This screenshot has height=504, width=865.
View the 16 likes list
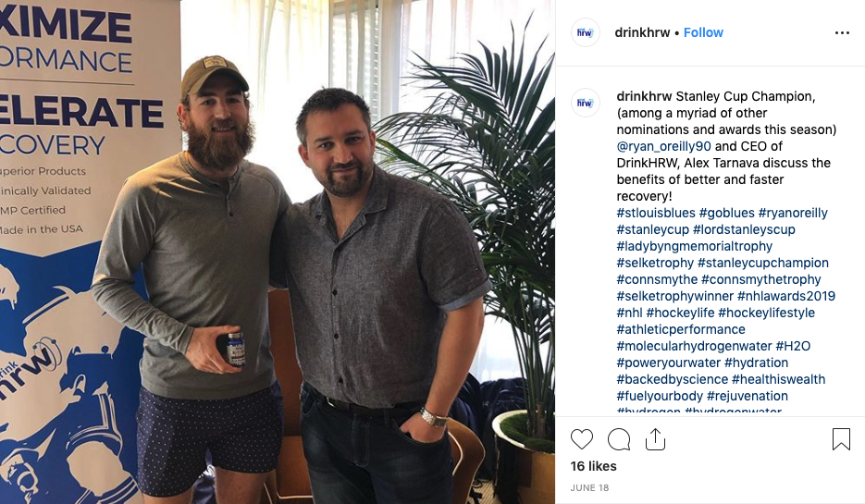594,466
